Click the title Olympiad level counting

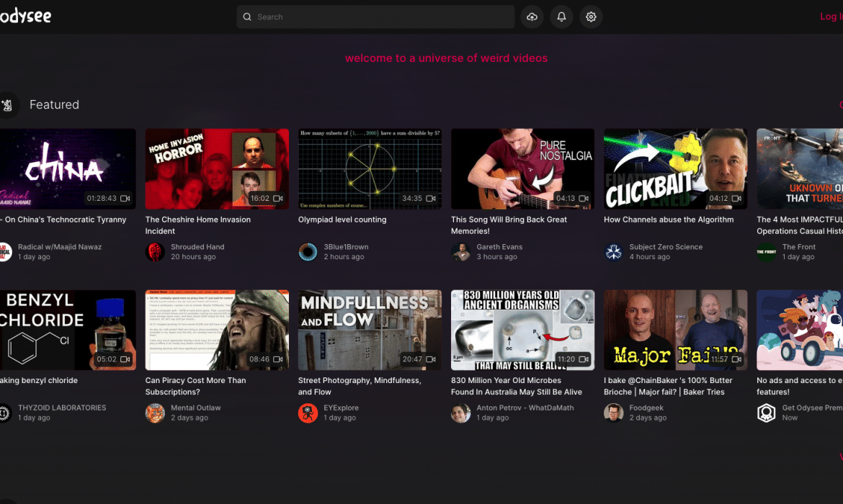[342, 220]
